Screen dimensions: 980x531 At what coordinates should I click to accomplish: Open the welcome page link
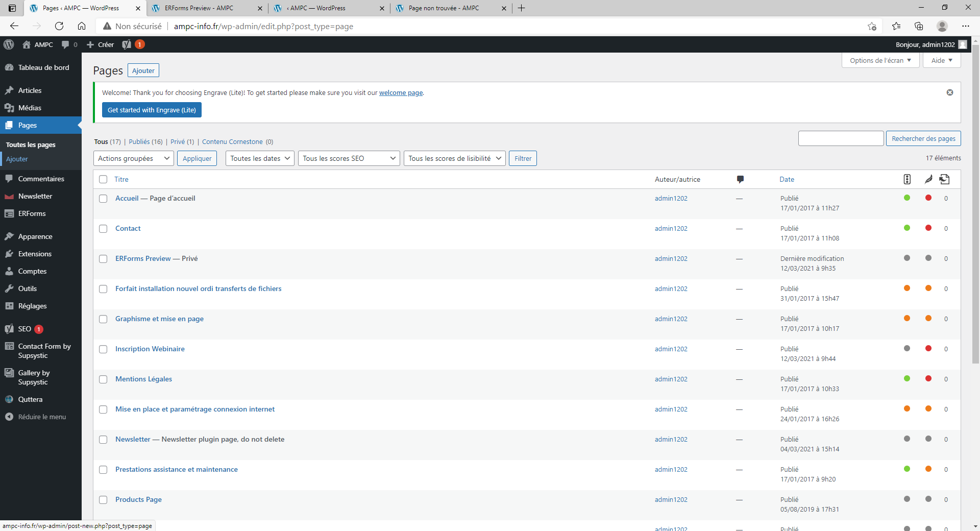coord(401,93)
